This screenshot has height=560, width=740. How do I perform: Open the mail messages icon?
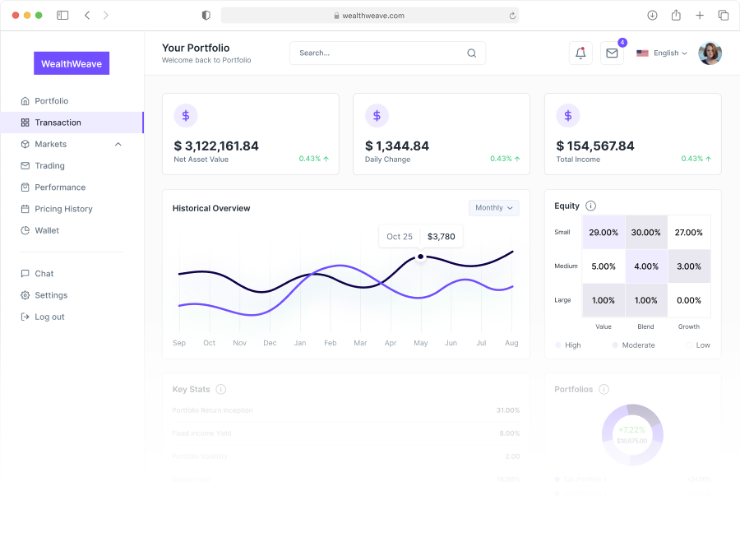pyautogui.click(x=612, y=53)
